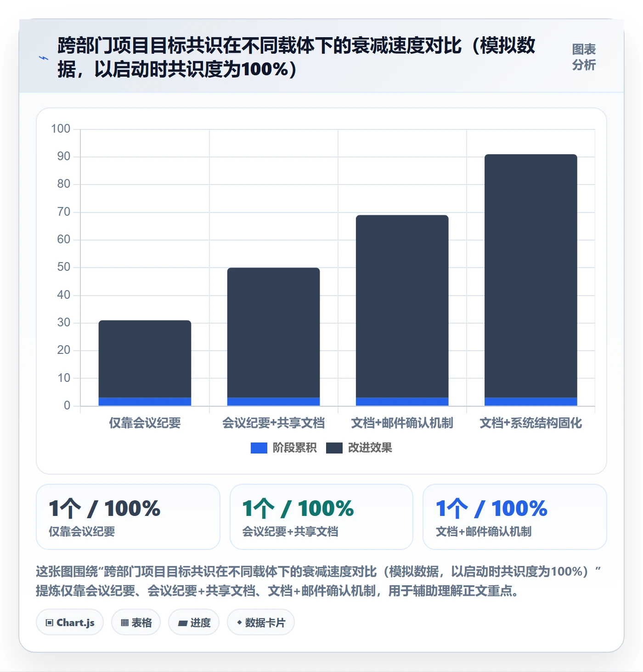Image resolution: width=643 pixels, height=672 pixels.
Task: Click the x-axis label 会议纪要+共享文档
Action: point(273,423)
